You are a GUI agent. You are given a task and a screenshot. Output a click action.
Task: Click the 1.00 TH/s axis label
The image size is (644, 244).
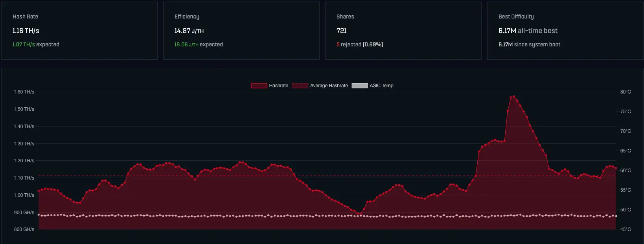pyautogui.click(x=24, y=195)
